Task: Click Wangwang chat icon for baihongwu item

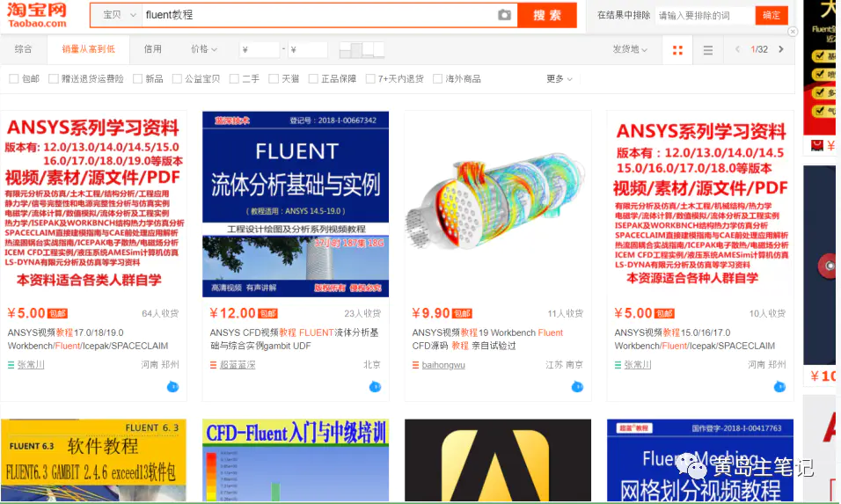Action: click(x=577, y=386)
